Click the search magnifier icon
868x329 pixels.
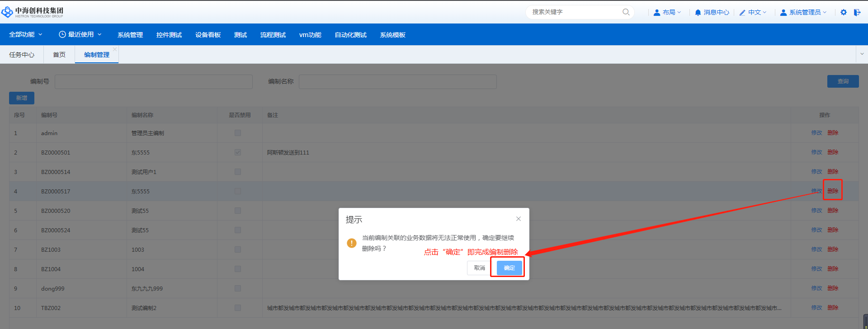(x=626, y=12)
